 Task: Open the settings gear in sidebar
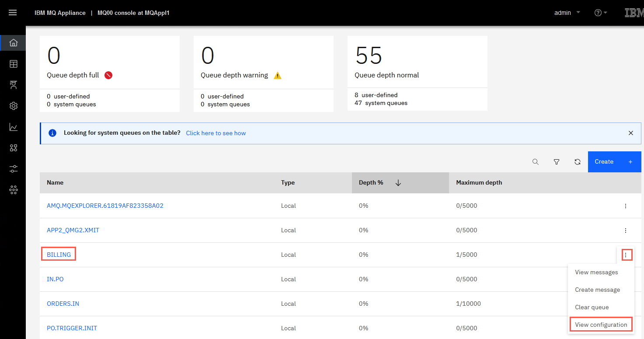(x=14, y=106)
